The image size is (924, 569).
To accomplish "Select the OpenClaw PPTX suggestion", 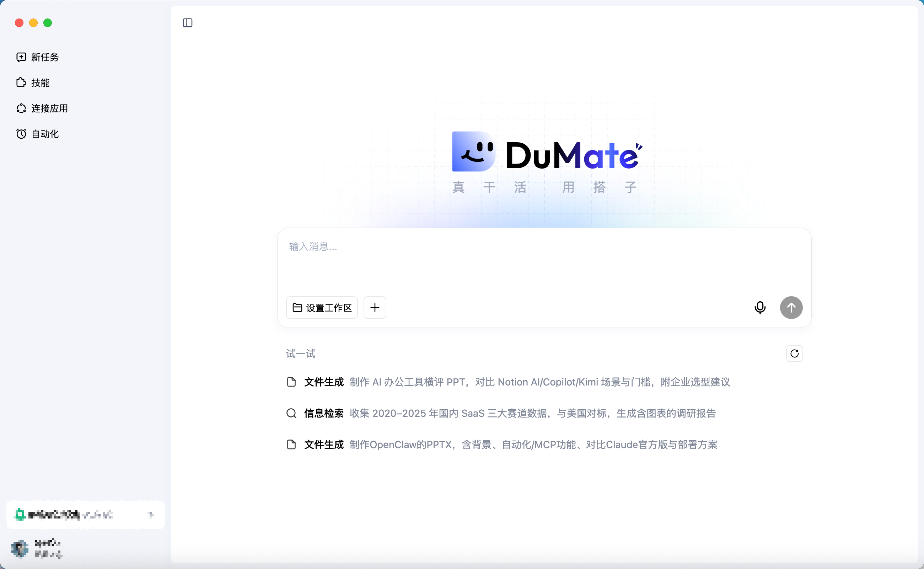I will (502, 445).
